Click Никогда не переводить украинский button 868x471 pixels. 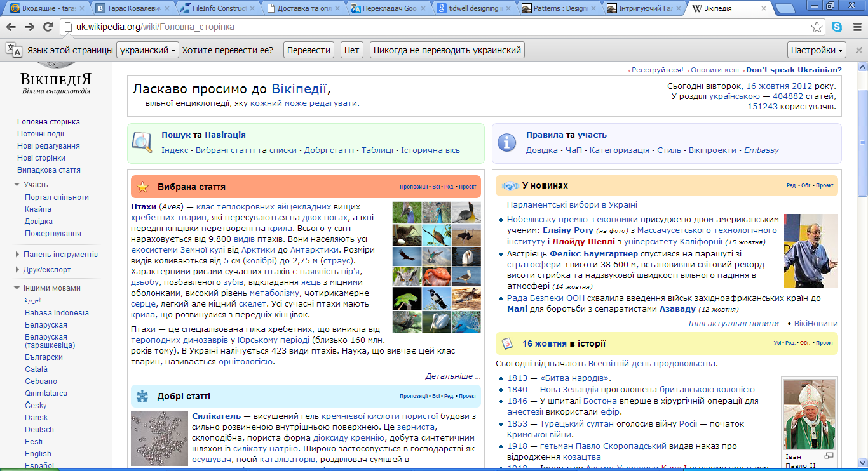pyautogui.click(x=447, y=50)
